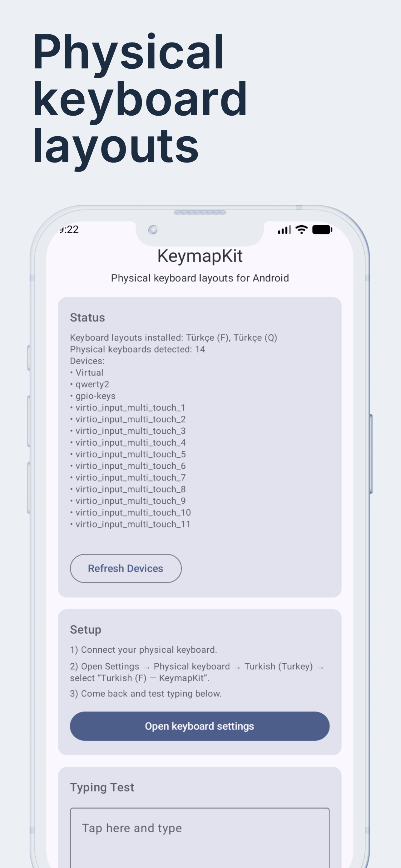Viewport: 401px width, 868px height.
Task: Tap the Status section header
Action: click(87, 317)
